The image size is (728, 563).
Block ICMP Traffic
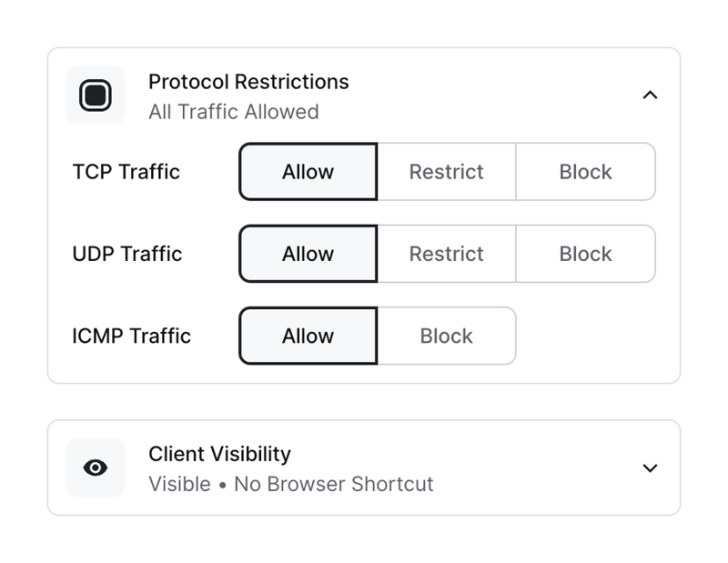click(x=447, y=336)
